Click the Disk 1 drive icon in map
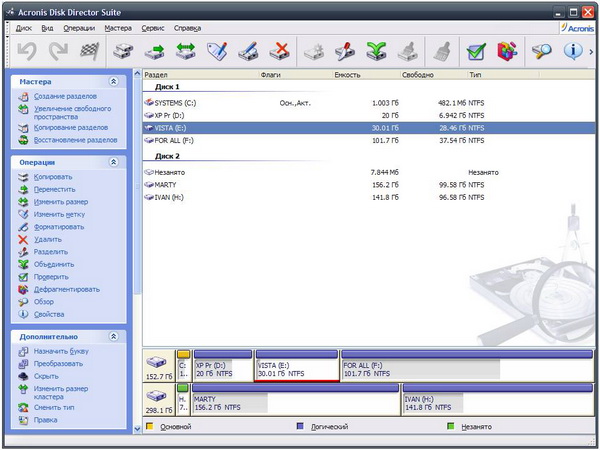 (156, 362)
